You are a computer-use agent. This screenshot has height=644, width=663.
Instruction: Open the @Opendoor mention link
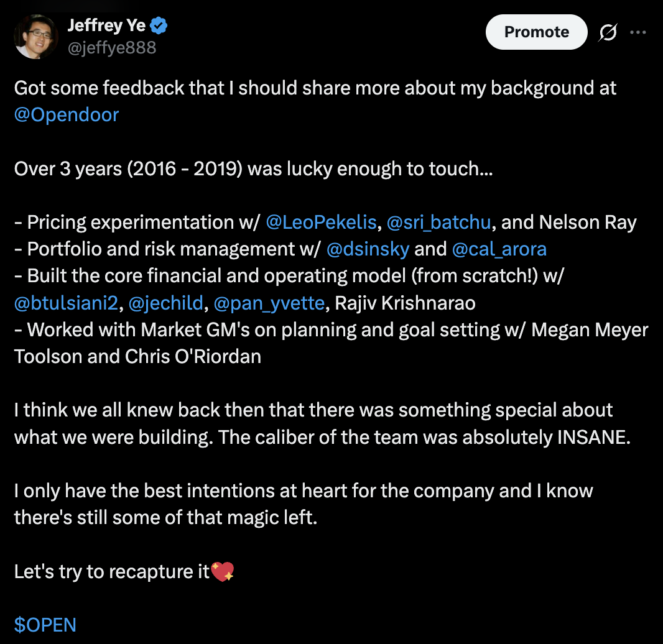click(x=67, y=115)
